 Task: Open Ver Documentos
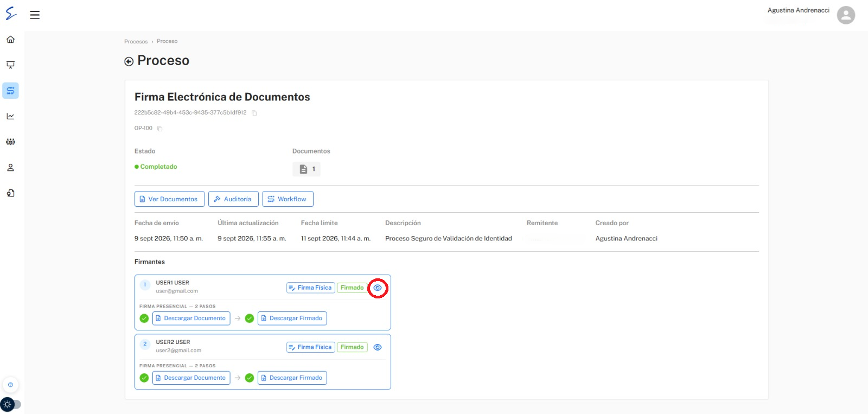coord(169,199)
